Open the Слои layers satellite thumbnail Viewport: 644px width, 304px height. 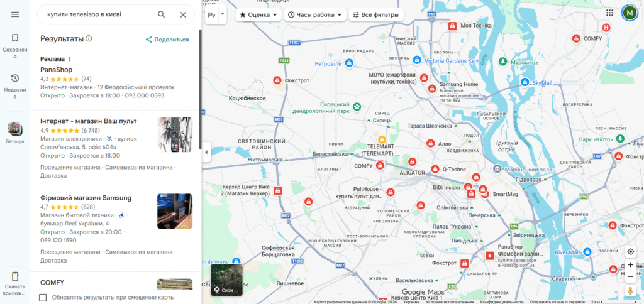click(x=226, y=280)
